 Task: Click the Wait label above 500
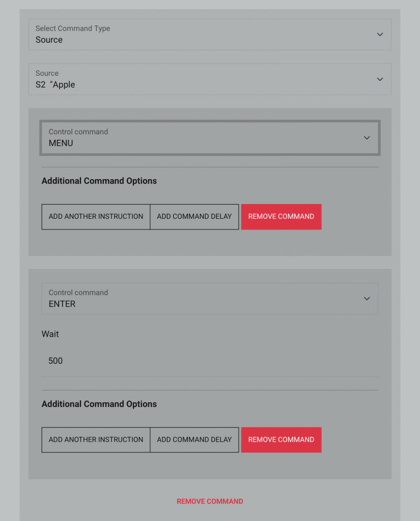pyautogui.click(x=50, y=334)
